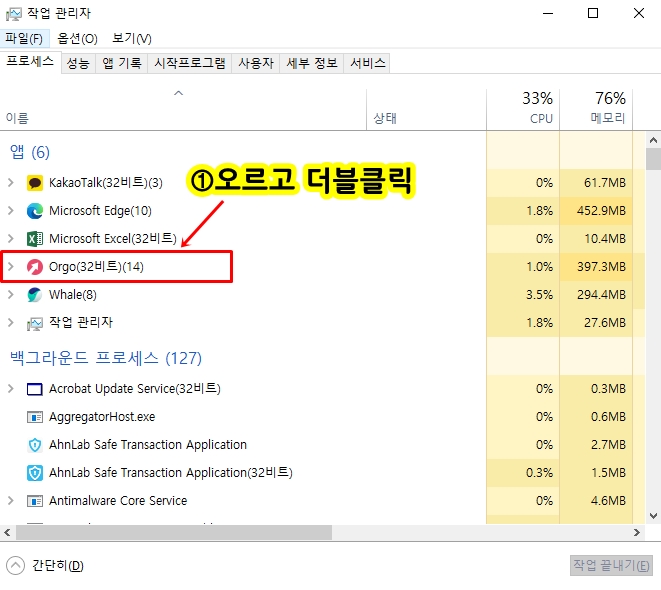The height and width of the screenshot is (590, 661).
Task: Open the 보기(V) menu
Action: tap(132, 39)
